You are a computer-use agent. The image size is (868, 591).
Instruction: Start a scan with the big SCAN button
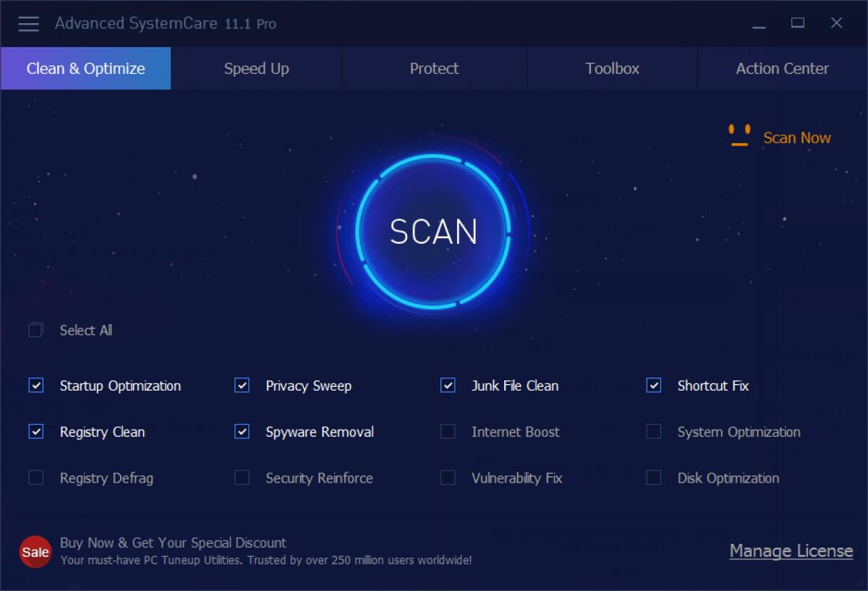pyautogui.click(x=433, y=231)
